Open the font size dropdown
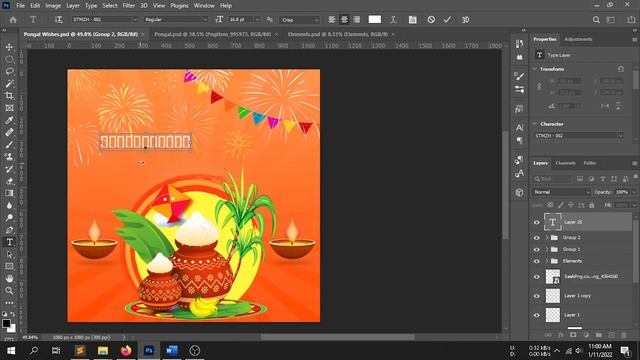Image resolution: width=640 pixels, height=360 pixels. pos(257,20)
